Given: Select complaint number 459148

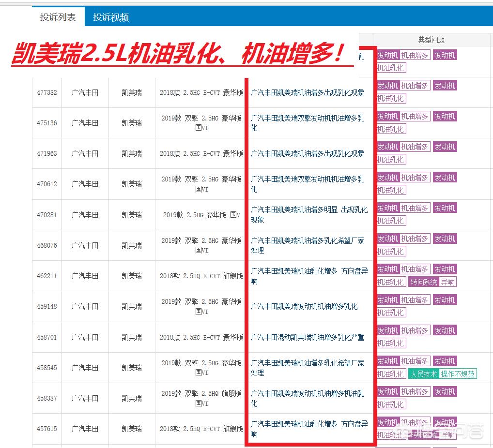Looking at the screenshot, I should [x=47, y=306].
